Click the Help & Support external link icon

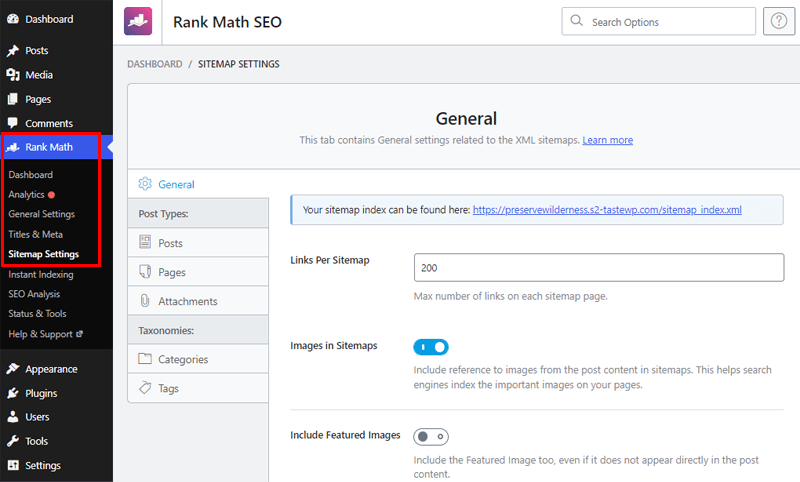(79, 334)
